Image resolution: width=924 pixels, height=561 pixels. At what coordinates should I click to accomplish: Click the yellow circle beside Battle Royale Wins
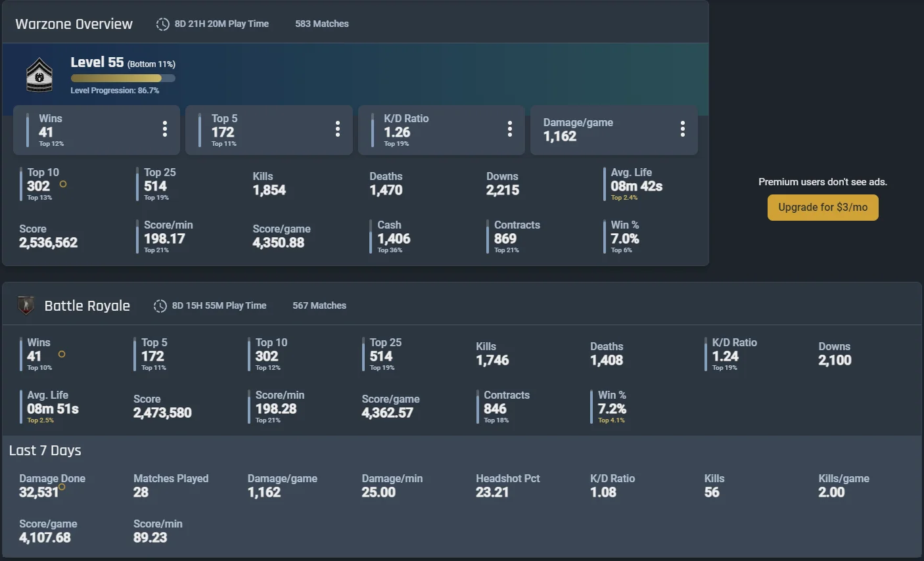click(62, 354)
